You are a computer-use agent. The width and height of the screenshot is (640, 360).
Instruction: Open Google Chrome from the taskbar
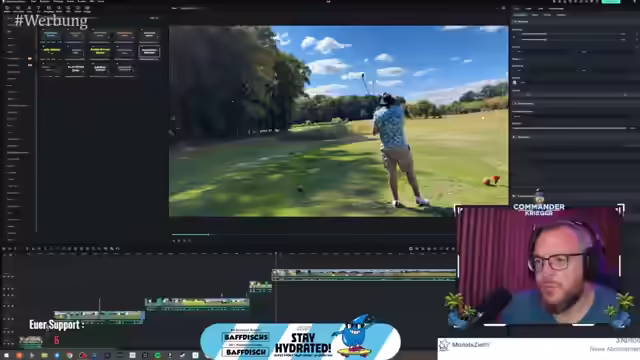click(x=70, y=356)
